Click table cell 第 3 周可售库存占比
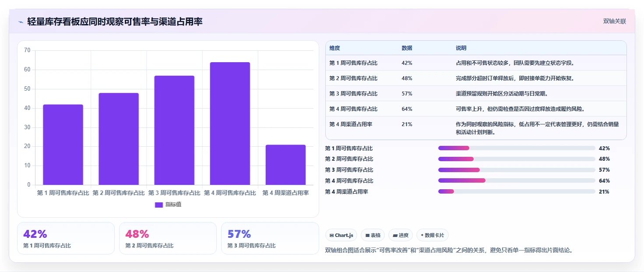This screenshot has height=272, width=644. [x=353, y=94]
